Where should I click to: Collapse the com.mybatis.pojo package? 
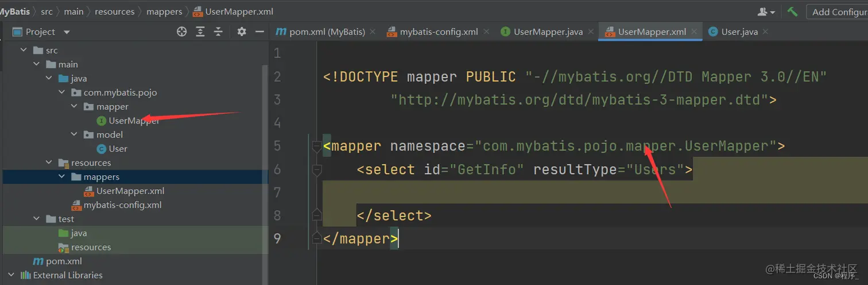click(61, 92)
